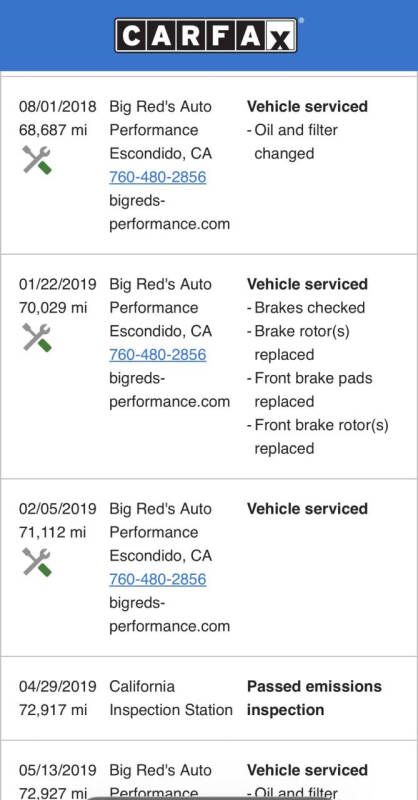Viewport: 418px width, 800px height.
Task: Select the 'Passed emissions inspection' heading
Action: pyautogui.click(x=314, y=698)
